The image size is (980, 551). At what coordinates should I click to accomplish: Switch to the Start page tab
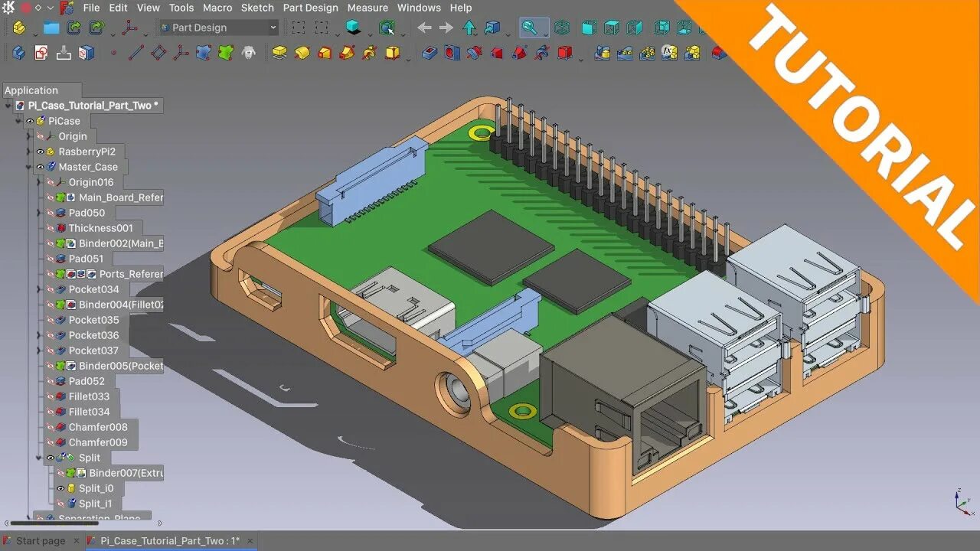[41, 541]
